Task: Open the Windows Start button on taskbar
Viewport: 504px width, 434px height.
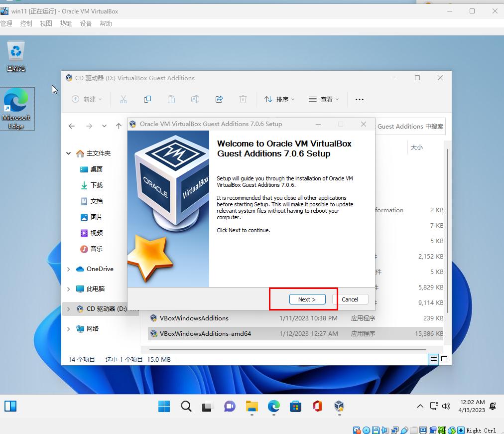Action: 164,406
